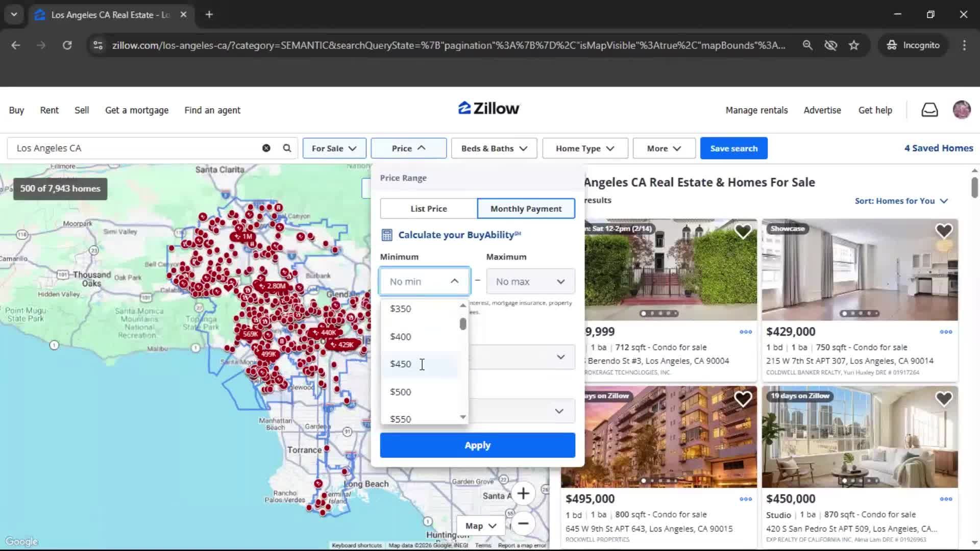Select $450 as minimum price
This screenshot has height=551, width=980.
coord(400,364)
